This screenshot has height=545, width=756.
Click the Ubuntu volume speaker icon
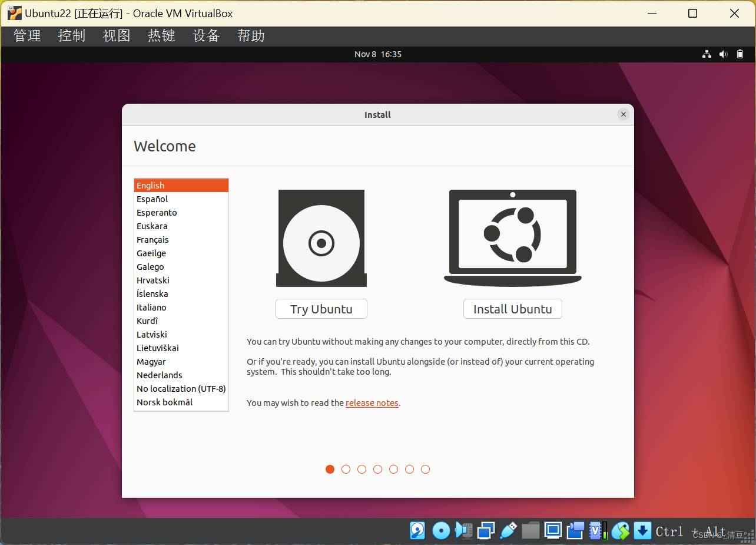click(724, 54)
